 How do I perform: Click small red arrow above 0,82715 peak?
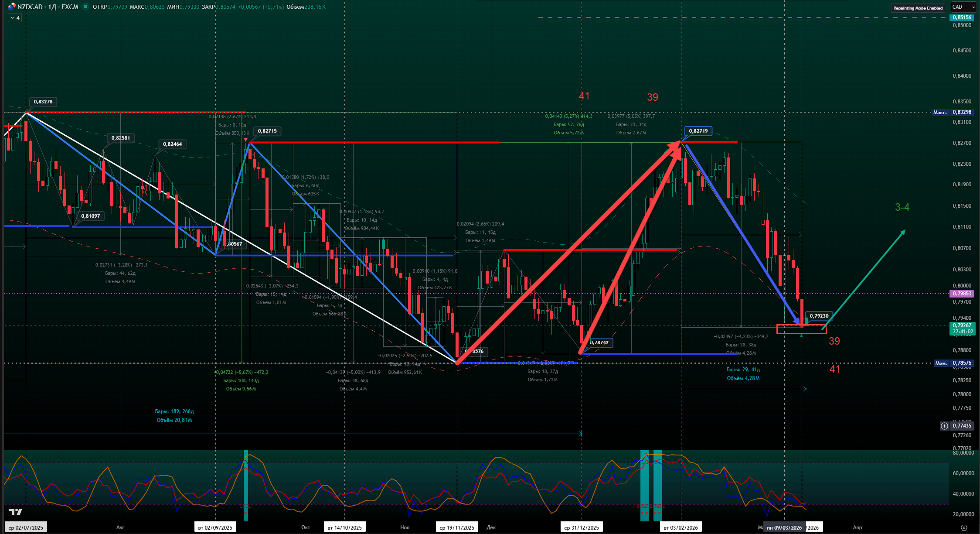(x=245, y=140)
